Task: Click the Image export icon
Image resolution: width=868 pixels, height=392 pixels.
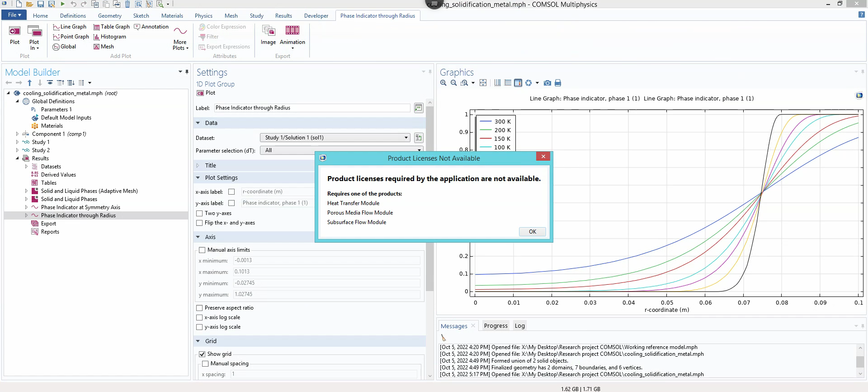Action: pos(268,31)
